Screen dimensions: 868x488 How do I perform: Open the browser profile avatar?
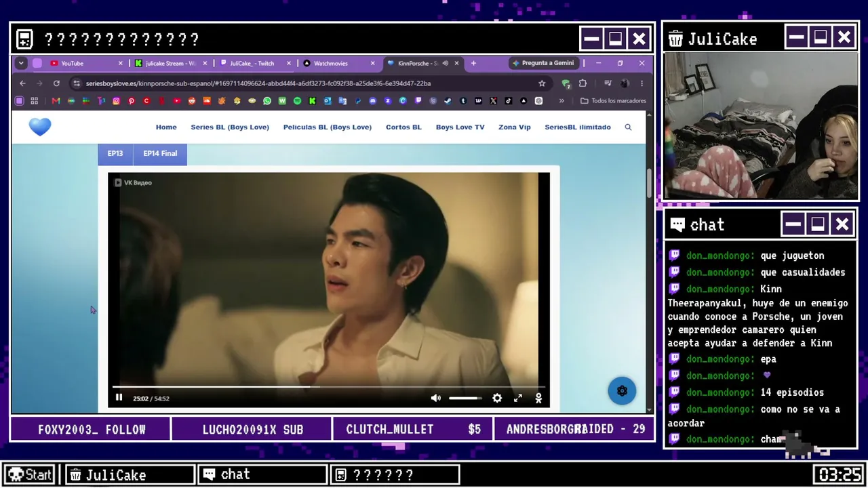coord(625,83)
